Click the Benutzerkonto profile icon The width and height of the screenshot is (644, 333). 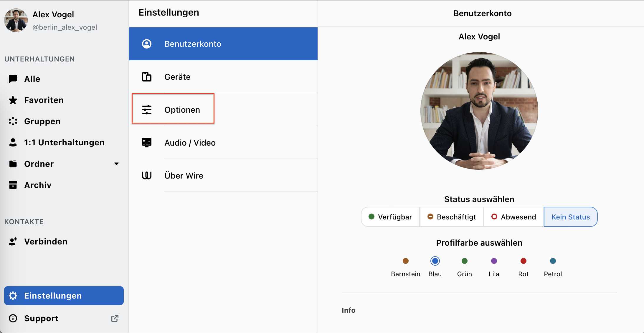(x=147, y=44)
